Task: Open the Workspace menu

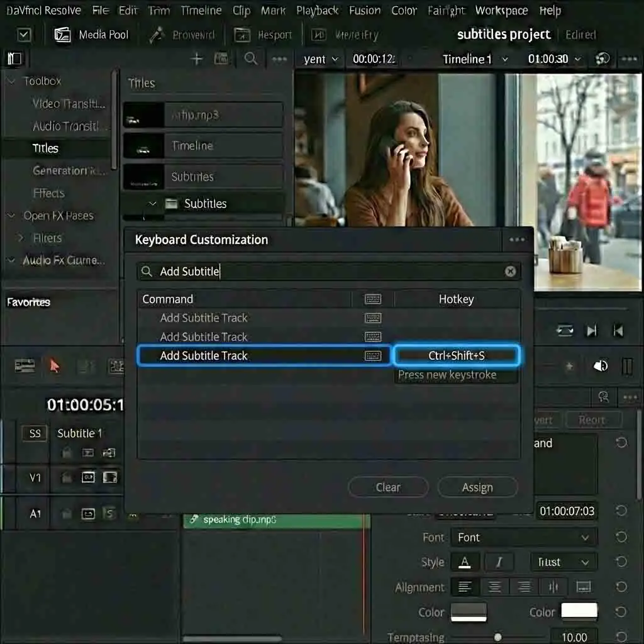Action: (501, 10)
